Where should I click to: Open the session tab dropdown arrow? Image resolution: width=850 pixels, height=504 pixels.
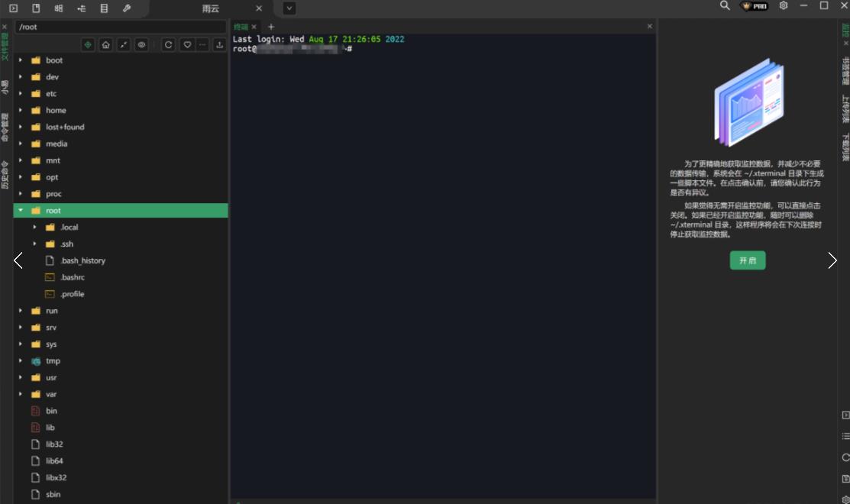[x=289, y=8]
